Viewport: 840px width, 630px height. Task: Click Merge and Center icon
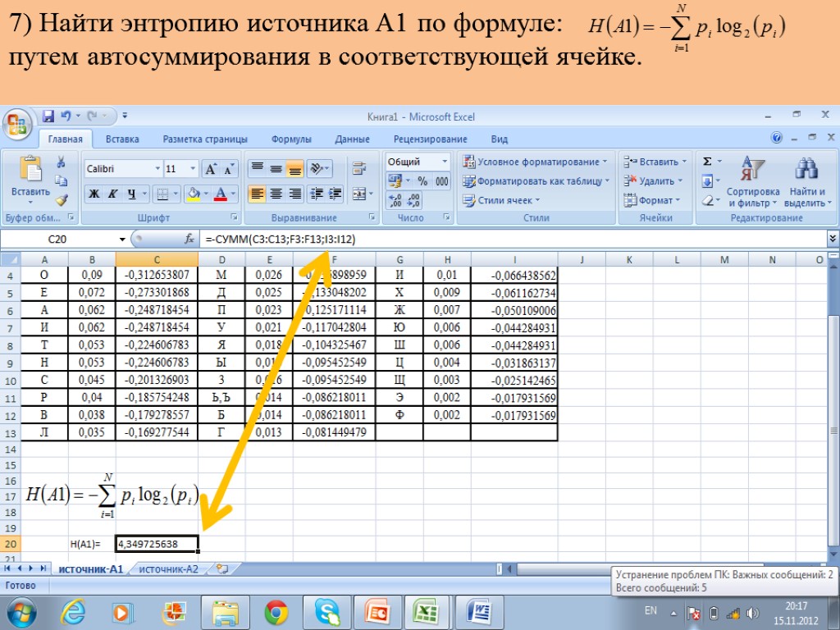coord(358,194)
